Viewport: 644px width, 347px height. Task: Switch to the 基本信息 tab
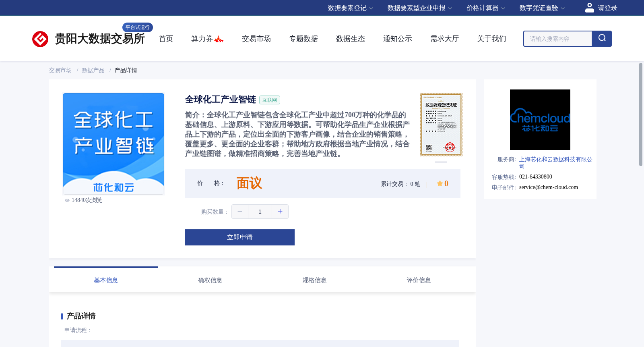106,280
